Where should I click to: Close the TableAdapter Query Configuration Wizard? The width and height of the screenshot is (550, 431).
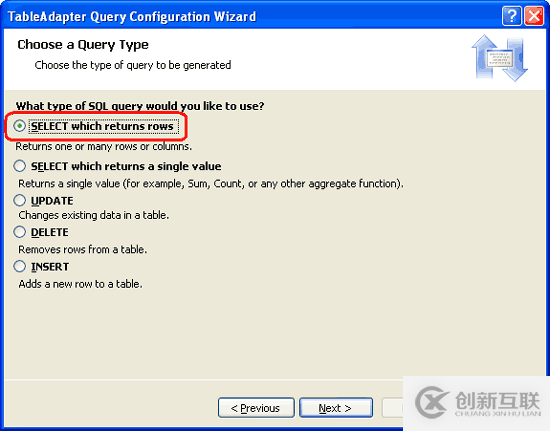coord(534,16)
